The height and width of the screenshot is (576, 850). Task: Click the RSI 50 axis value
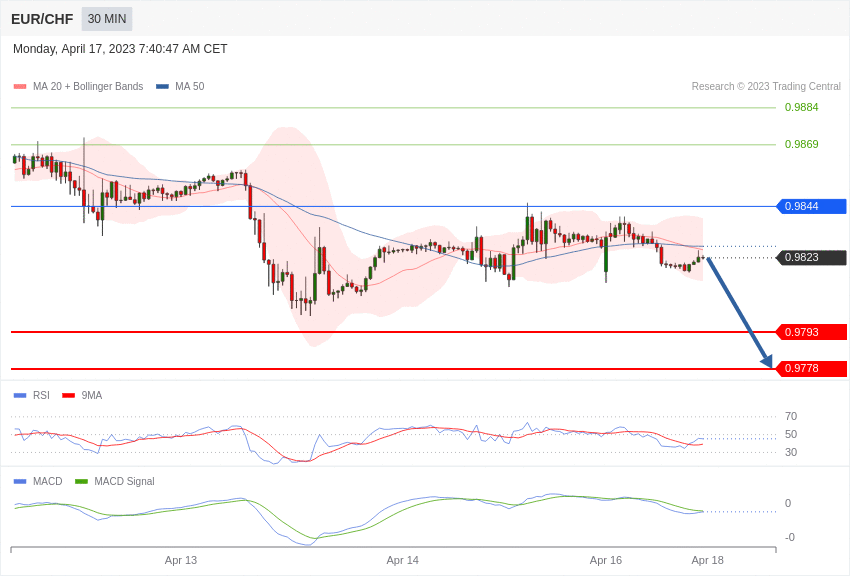[x=791, y=434]
